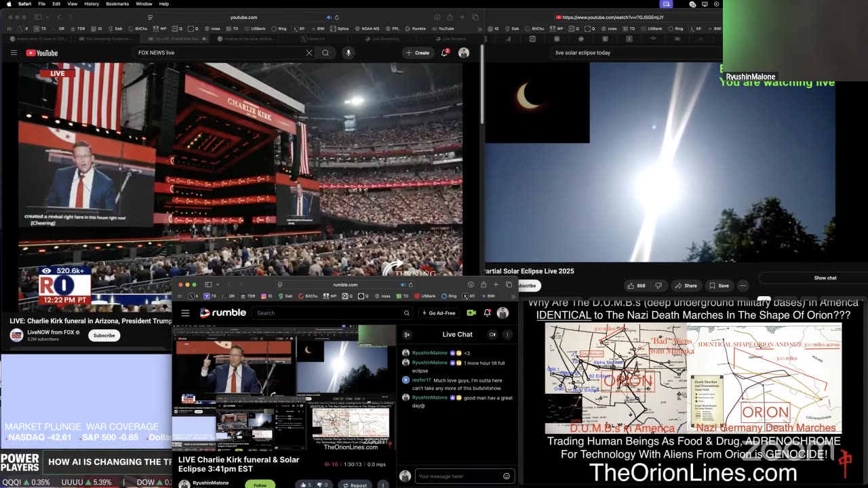Screen dimensions: 868x488
Task: Mute the youtube.com tab audio in address bar
Action: [330, 17]
